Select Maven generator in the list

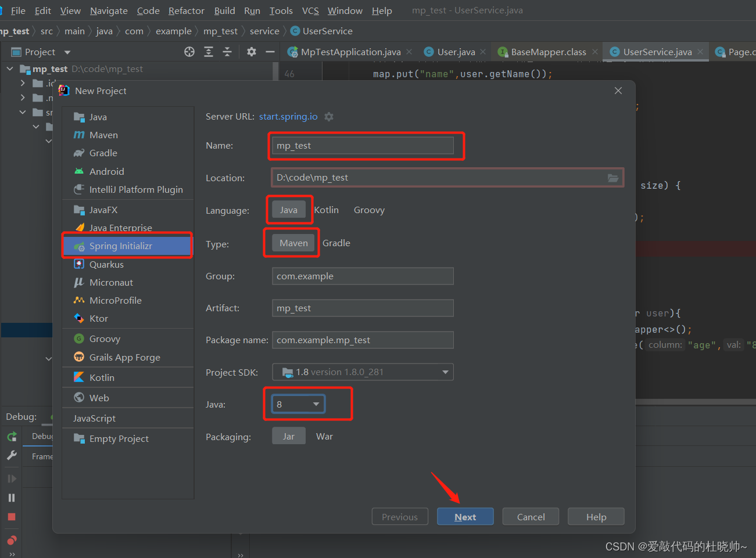coord(128,135)
